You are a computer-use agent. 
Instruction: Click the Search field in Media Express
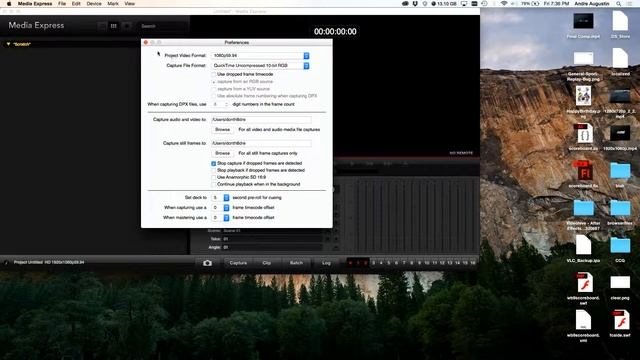162,26
